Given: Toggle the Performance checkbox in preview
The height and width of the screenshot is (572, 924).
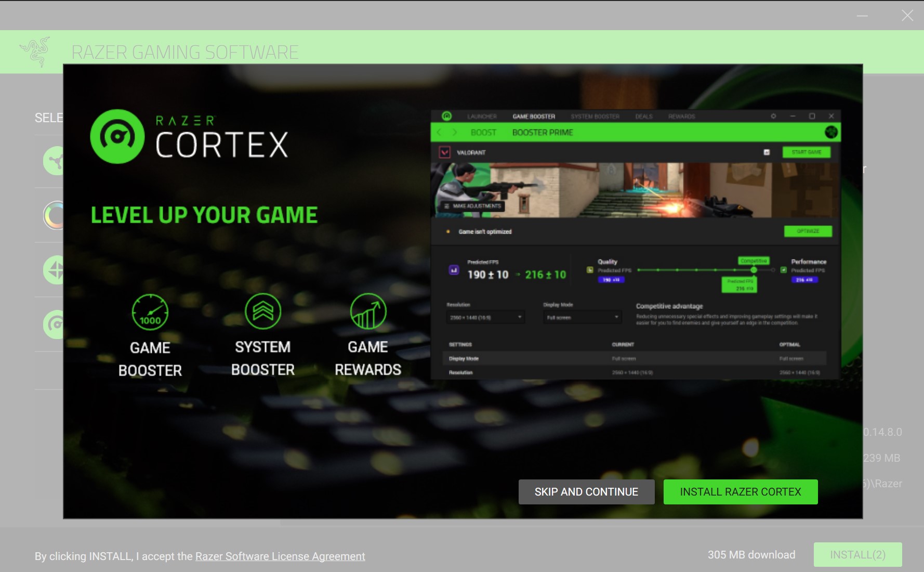Looking at the screenshot, I should pyautogui.click(x=783, y=270).
